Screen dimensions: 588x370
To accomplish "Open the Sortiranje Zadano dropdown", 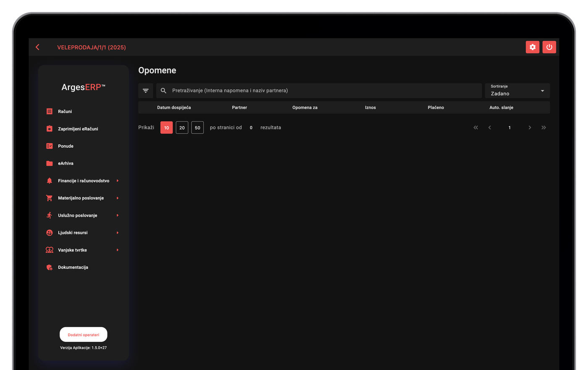I will pos(517,91).
